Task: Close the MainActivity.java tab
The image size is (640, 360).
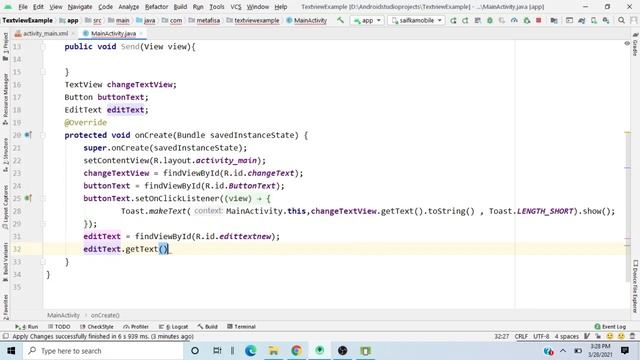Action: click(141, 33)
